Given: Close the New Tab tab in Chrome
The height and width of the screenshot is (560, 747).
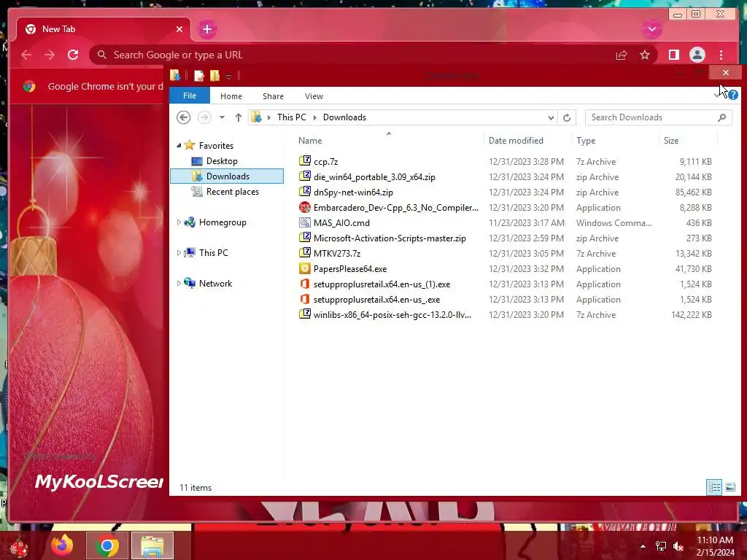Looking at the screenshot, I should [x=179, y=29].
